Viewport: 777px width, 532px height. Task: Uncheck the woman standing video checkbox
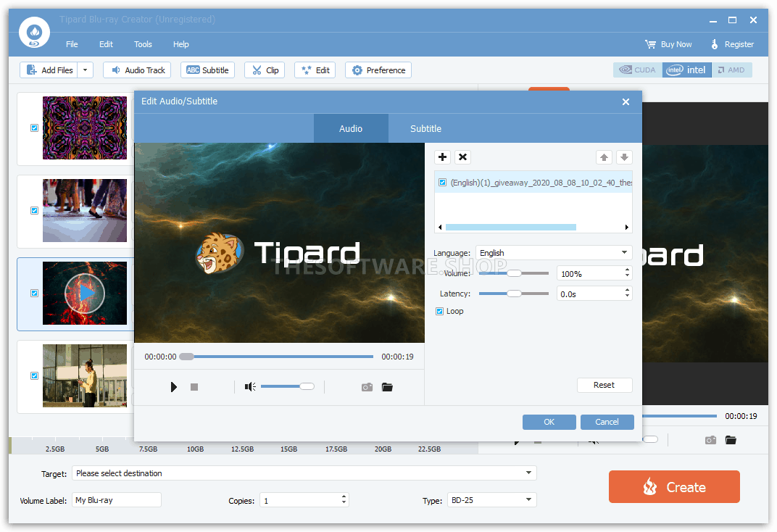pyautogui.click(x=34, y=375)
